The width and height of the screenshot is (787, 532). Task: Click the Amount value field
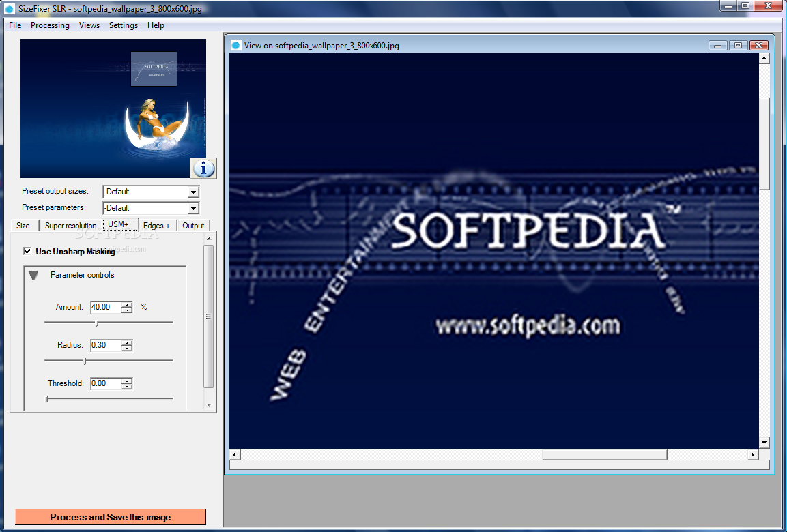pyautogui.click(x=106, y=307)
